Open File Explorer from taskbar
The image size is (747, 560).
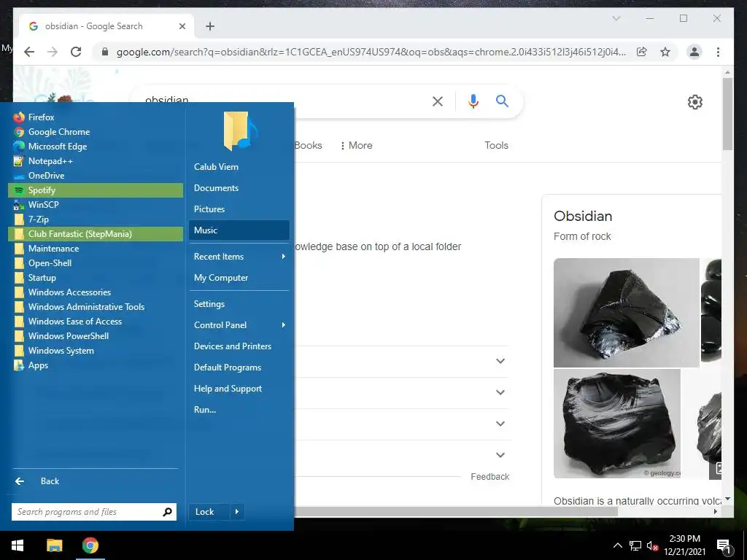point(54,545)
